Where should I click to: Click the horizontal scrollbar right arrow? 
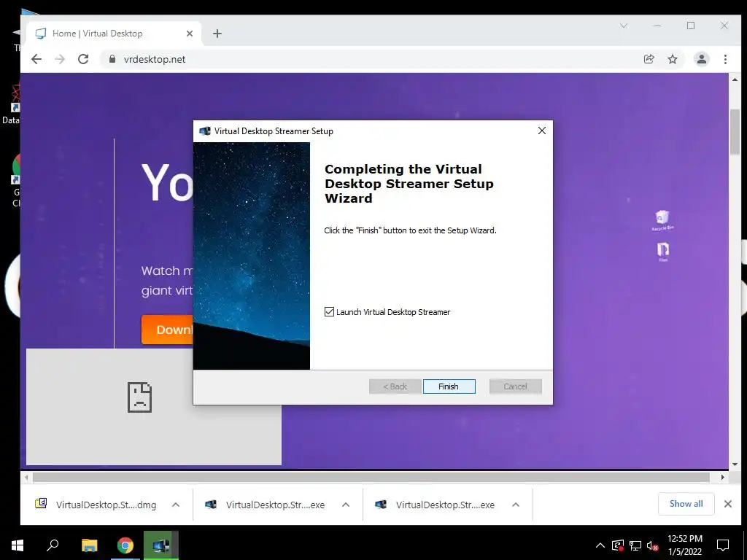pyautogui.click(x=723, y=477)
